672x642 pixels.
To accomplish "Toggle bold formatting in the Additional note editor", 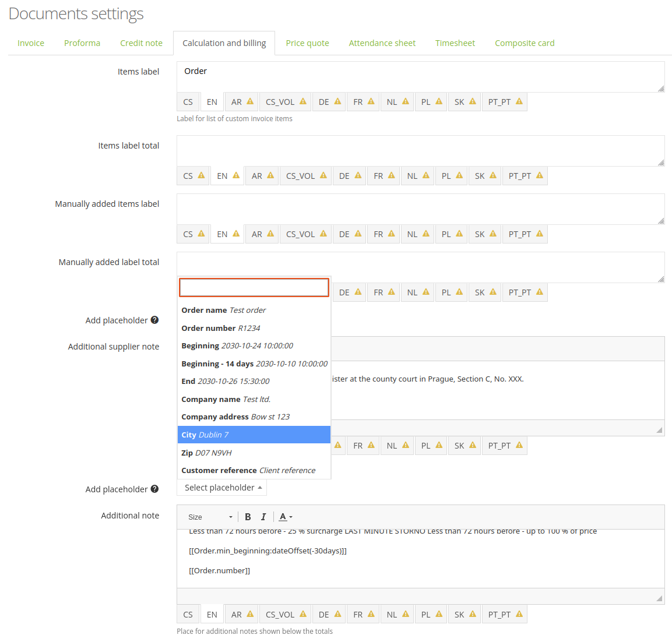I will (x=248, y=517).
